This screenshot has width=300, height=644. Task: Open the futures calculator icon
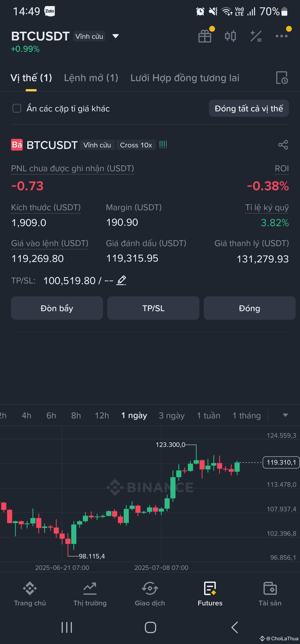256,36
